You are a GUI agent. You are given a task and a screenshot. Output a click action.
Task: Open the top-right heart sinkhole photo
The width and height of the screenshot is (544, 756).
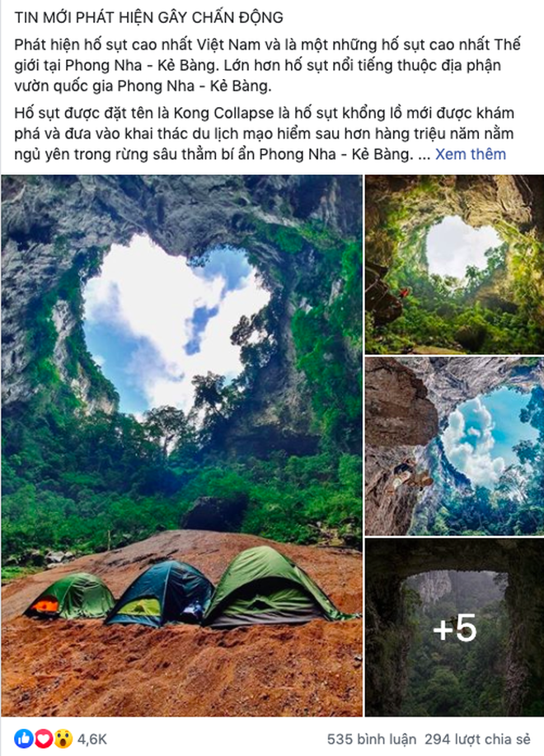pos(454,264)
